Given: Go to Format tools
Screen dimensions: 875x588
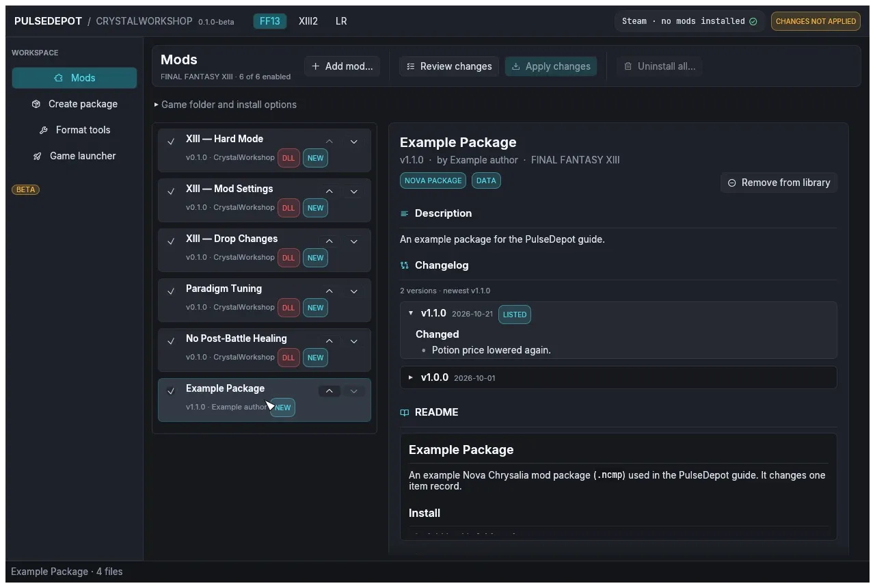Looking at the screenshot, I should (75, 130).
